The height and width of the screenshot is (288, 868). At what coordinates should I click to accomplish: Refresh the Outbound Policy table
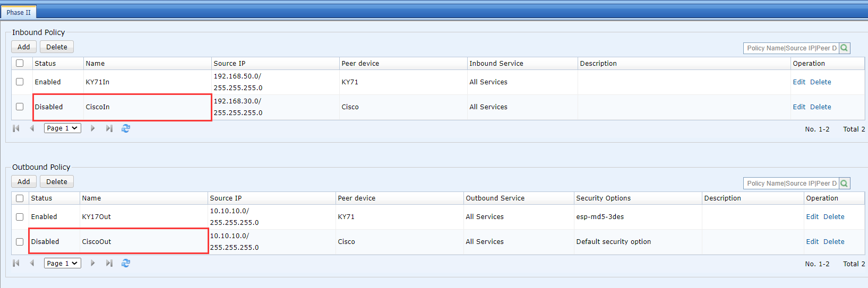pyautogui.click(x=126, y=263)
